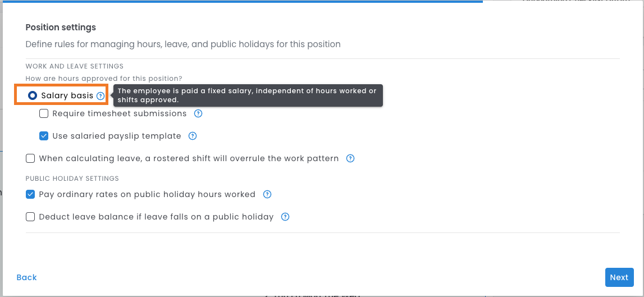Click the Work and Leave Settings section label
Image resolution: width=644 pixels, height=297 pixels.
[75, 66]
